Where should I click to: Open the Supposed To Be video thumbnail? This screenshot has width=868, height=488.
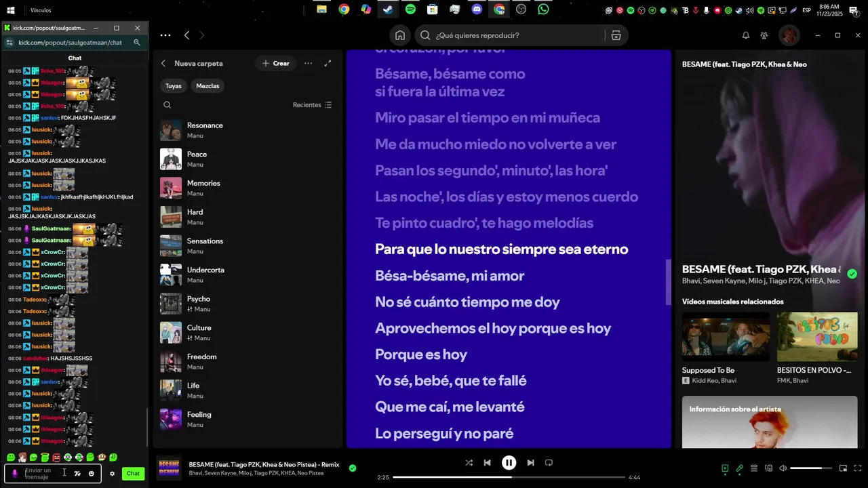point(726,336)
